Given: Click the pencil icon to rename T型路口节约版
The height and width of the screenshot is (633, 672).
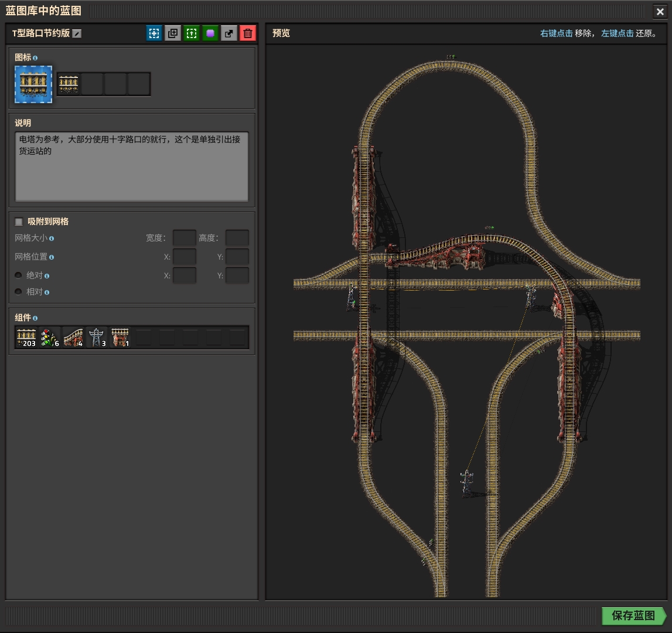Looking at the screenshot, I should [x=77, y=33].
